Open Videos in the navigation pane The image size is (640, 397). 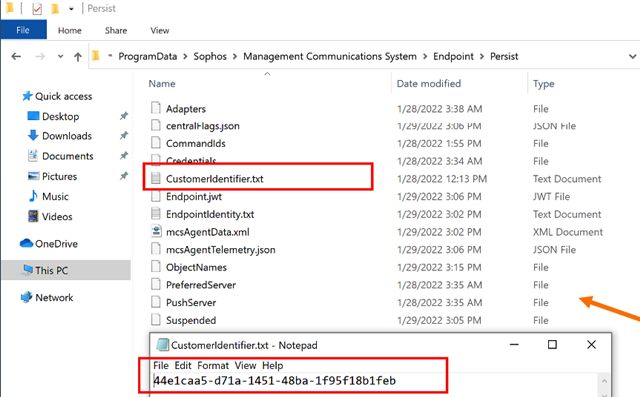pyautogui.click(x=57, y=217)
